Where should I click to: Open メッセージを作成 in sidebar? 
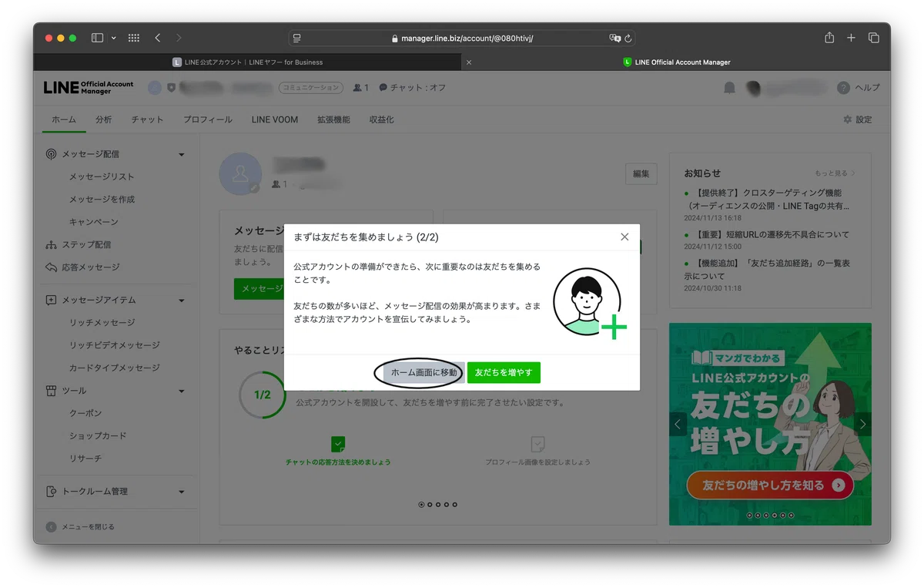(x=102, y=199)
